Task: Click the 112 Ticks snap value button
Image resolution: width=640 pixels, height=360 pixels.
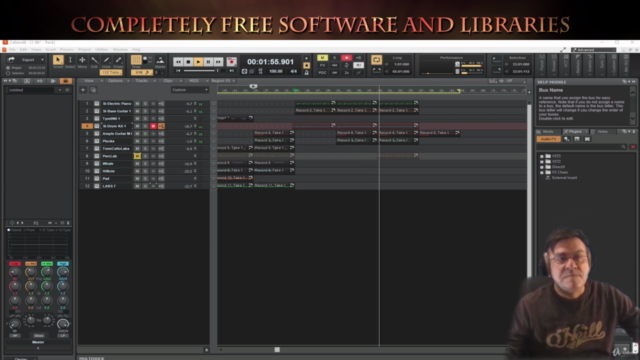Action: pyautogui.click(x=111, y=72)
